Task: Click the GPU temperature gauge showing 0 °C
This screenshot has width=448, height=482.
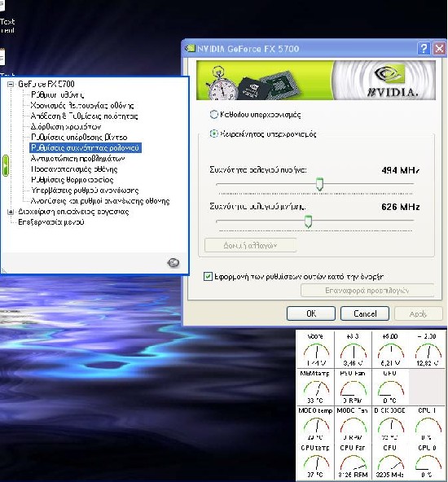Action: pyautogui.click(x=390, y=387)
